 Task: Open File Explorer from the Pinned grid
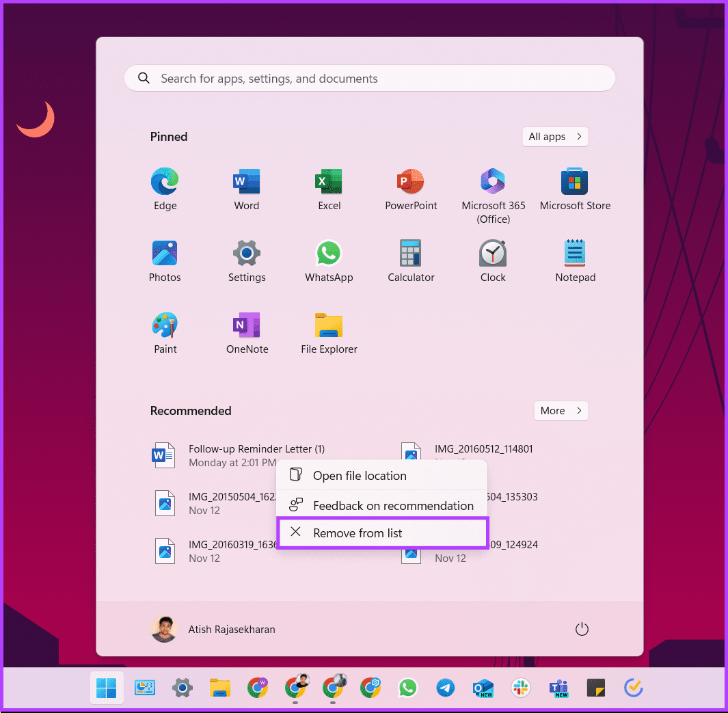click(329, 334)
